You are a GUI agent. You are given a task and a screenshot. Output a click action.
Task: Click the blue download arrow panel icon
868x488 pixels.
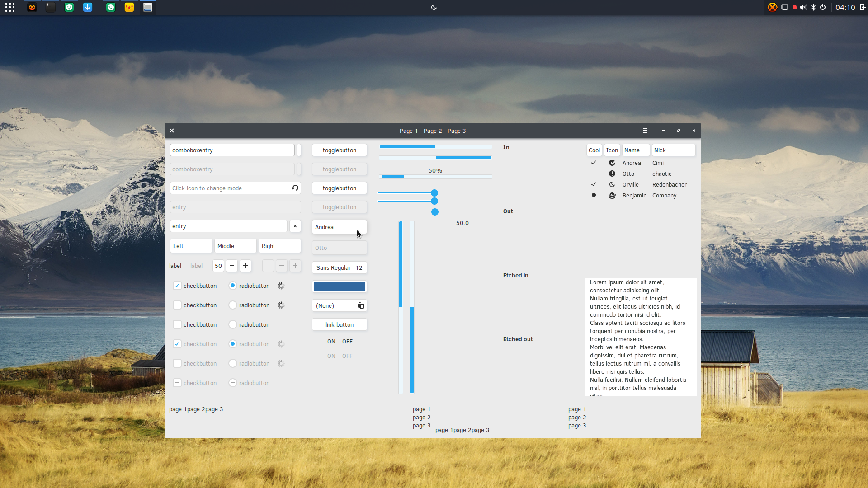point(88,7)
